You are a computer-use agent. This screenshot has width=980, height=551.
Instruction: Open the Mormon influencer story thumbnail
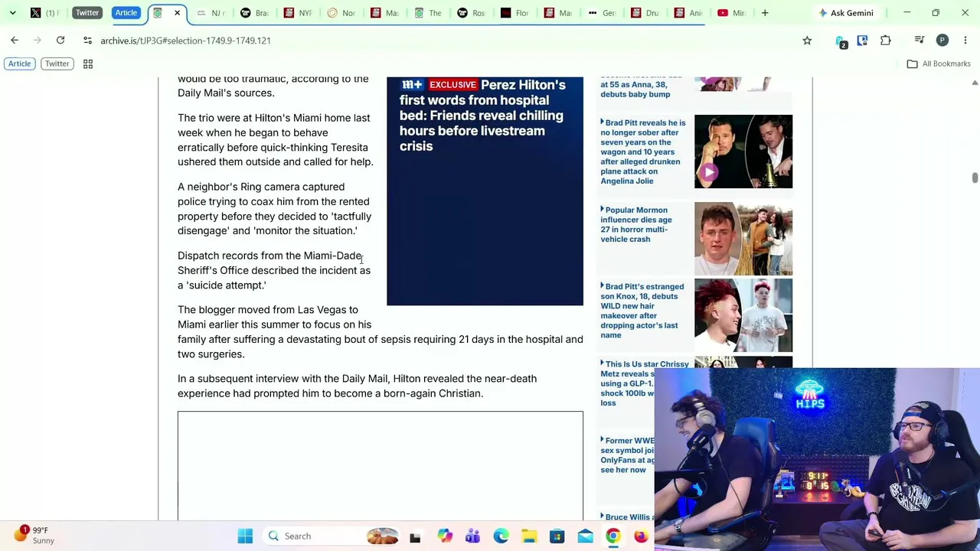pos(743,239)
